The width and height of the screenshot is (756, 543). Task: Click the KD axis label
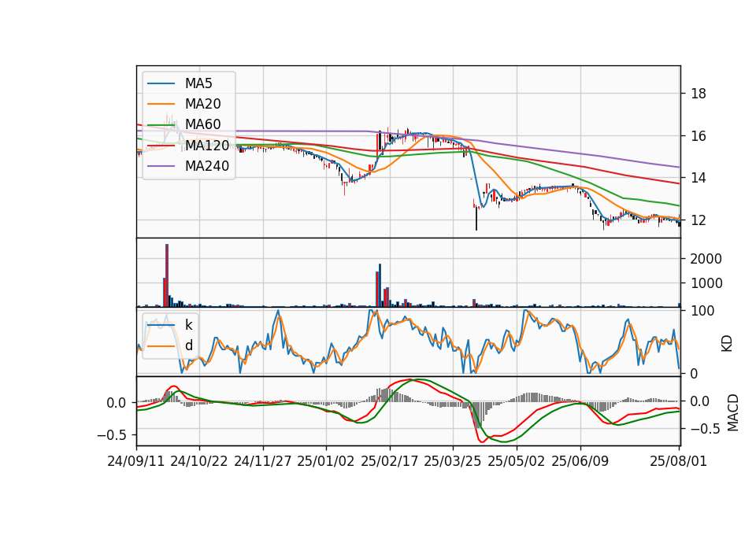pos(727,343)
